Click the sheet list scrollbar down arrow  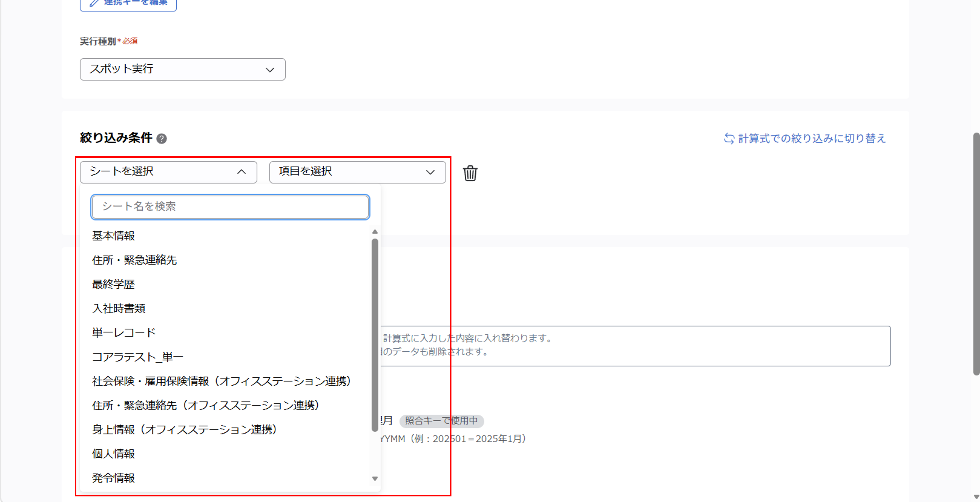click(x=375, y=479)
